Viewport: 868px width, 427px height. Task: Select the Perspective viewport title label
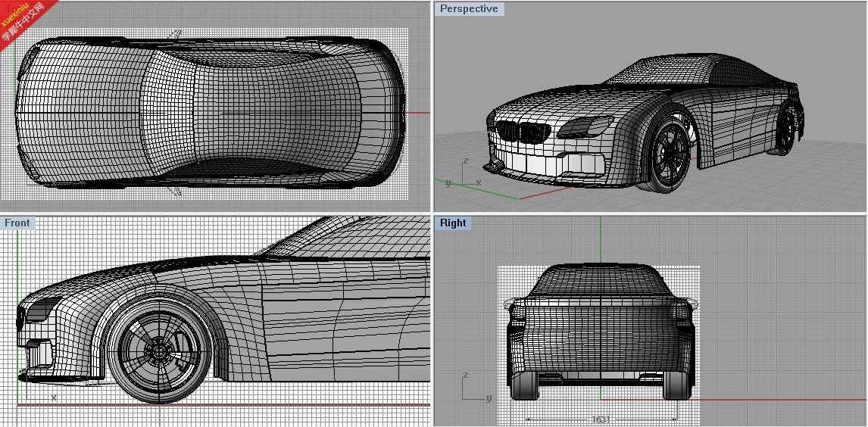pos(469,9)
